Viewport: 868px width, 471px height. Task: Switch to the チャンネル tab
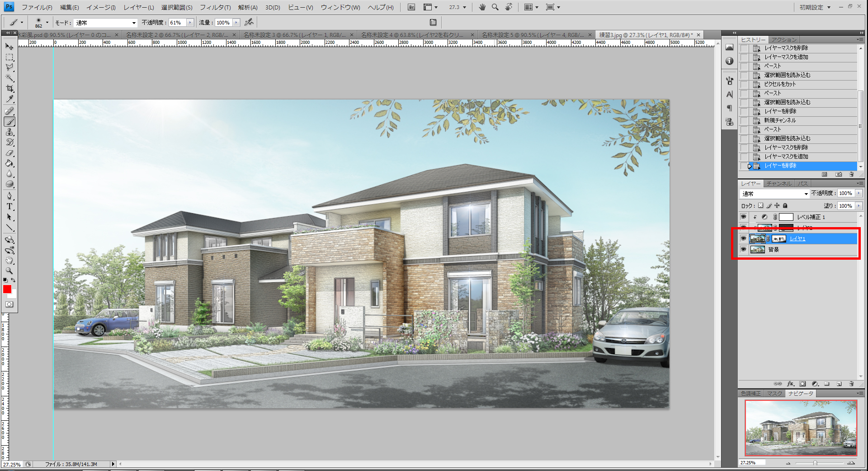pos(778,184)
